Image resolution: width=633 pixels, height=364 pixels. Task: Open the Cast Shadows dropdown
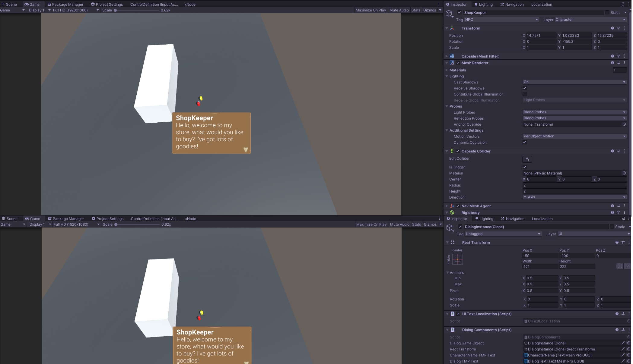(x=574, y=82)
